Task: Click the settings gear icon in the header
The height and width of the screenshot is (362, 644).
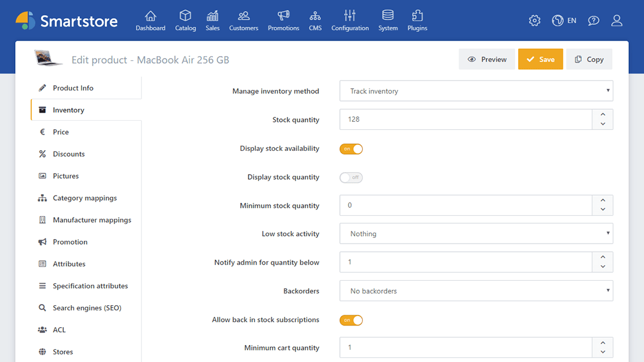Action: 534,20
